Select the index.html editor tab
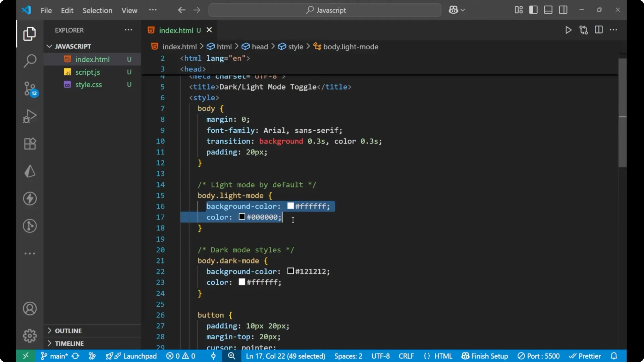The image size is (644, 362). (177, 30)
